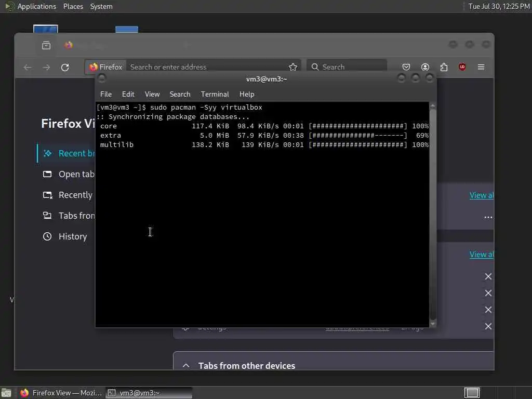Image resolution: width=532 pixels, height=399 pixels.
Task: Dismiss the fourth recently closed tab entry
Action: coord(488,326)
